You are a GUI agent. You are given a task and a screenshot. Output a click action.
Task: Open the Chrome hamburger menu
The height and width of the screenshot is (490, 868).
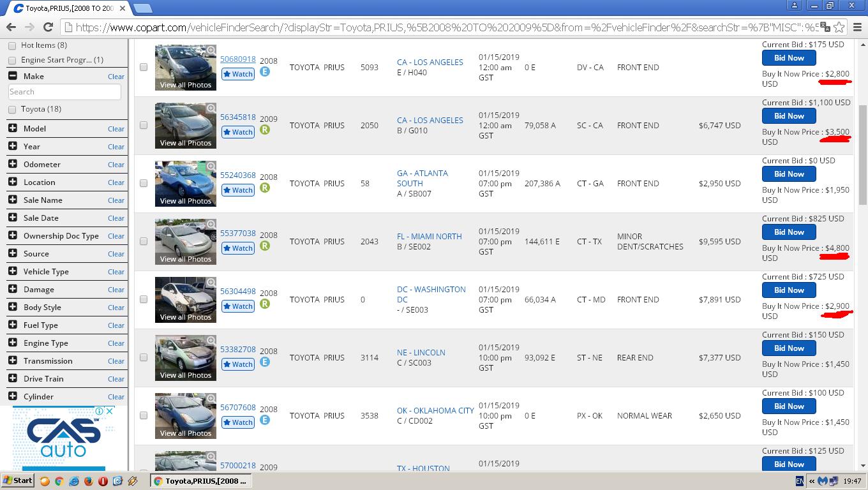857,27
